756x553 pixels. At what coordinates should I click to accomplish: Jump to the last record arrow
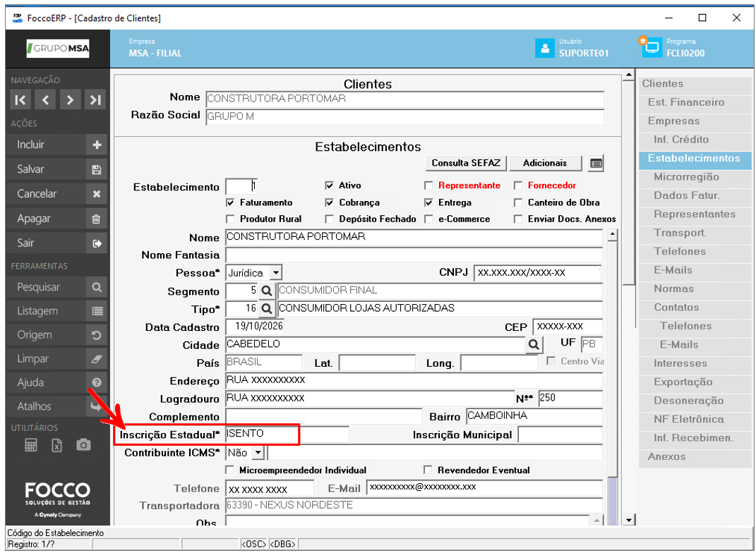click(95, 99)
